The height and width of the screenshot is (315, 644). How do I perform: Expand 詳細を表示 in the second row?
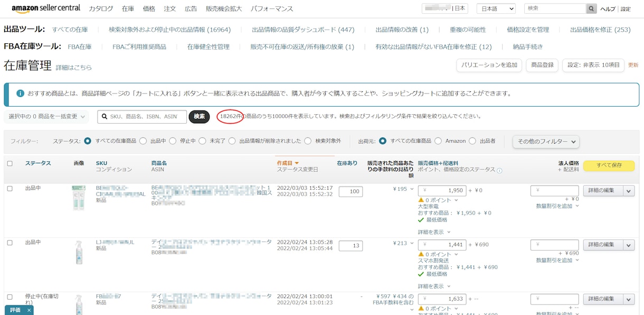point(434,286)
